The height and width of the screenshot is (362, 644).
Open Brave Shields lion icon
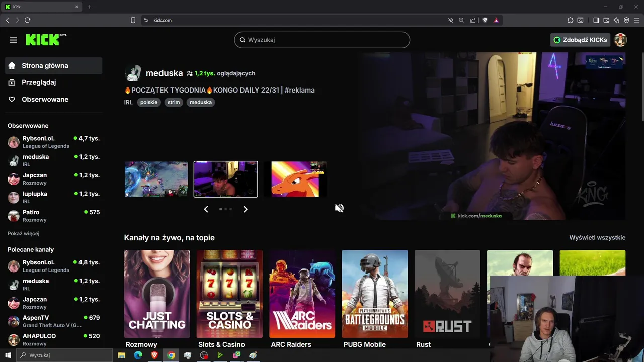coord(485,20)
